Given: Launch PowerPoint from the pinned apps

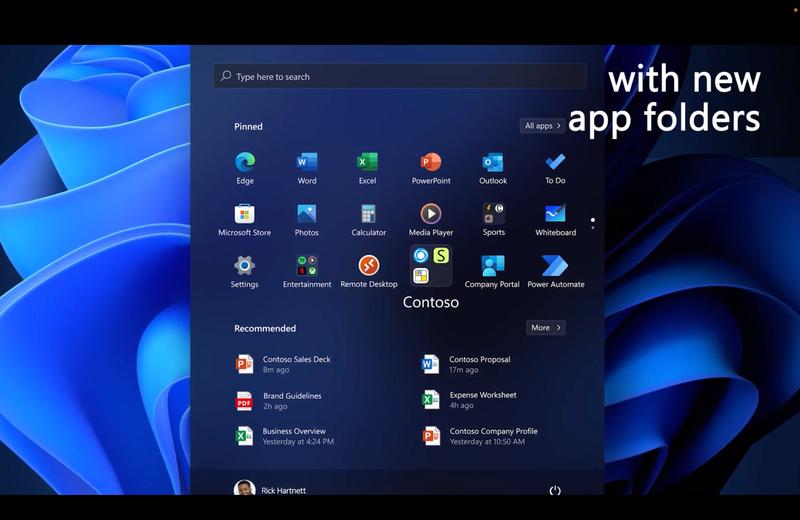Looking at the screenshot, I should tap(431, 168).
